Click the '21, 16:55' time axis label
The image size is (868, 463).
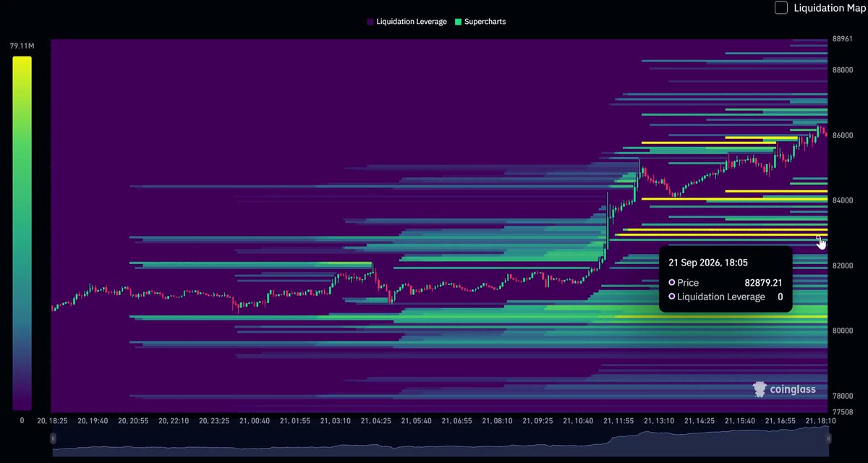click(781, 420)
